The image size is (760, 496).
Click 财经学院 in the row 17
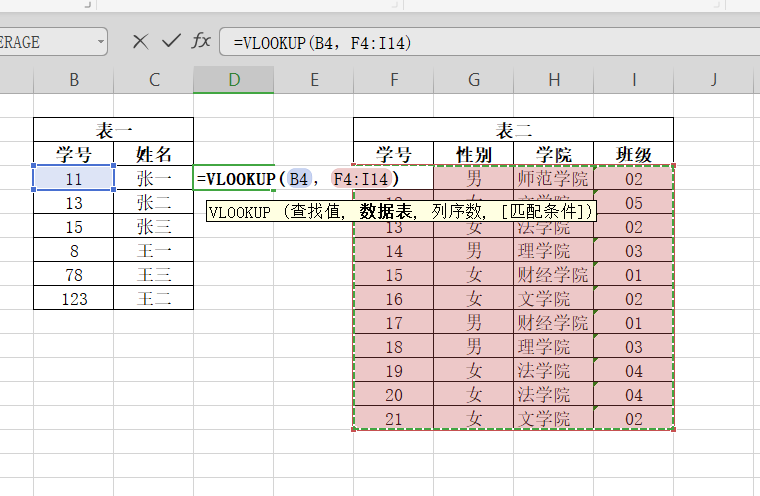pos(554,322)
